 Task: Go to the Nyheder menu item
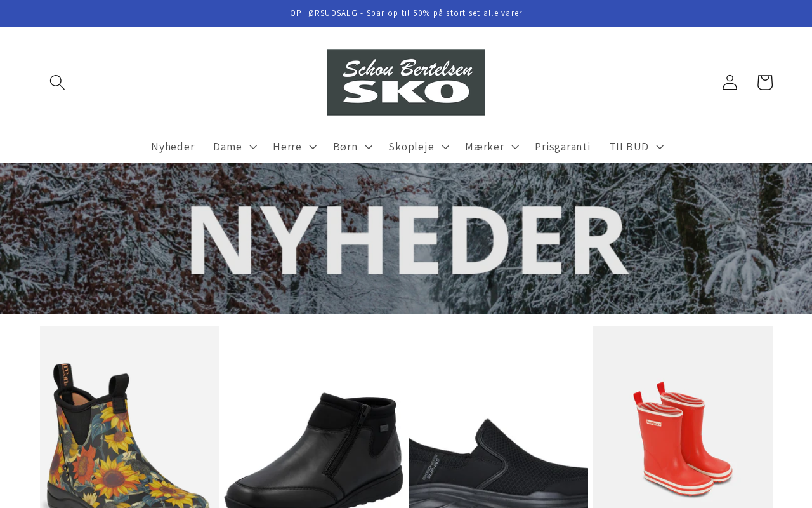point(173,147)
